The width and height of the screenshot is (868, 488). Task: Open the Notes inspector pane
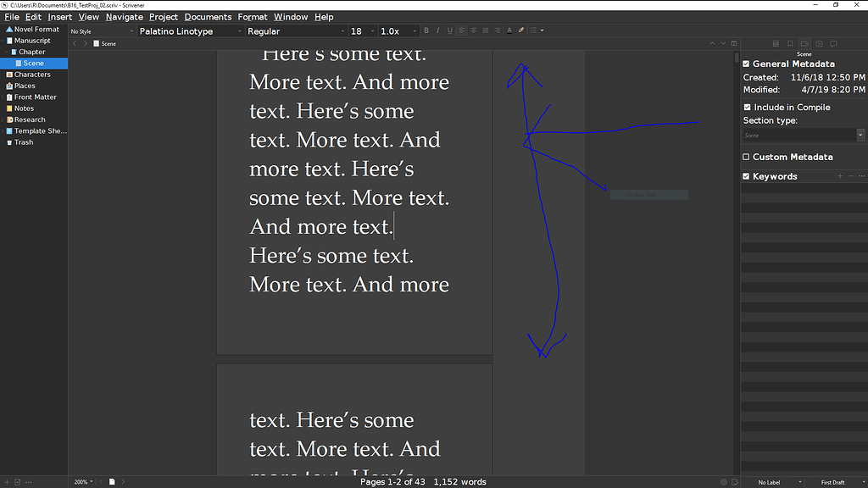coord(776,43)
